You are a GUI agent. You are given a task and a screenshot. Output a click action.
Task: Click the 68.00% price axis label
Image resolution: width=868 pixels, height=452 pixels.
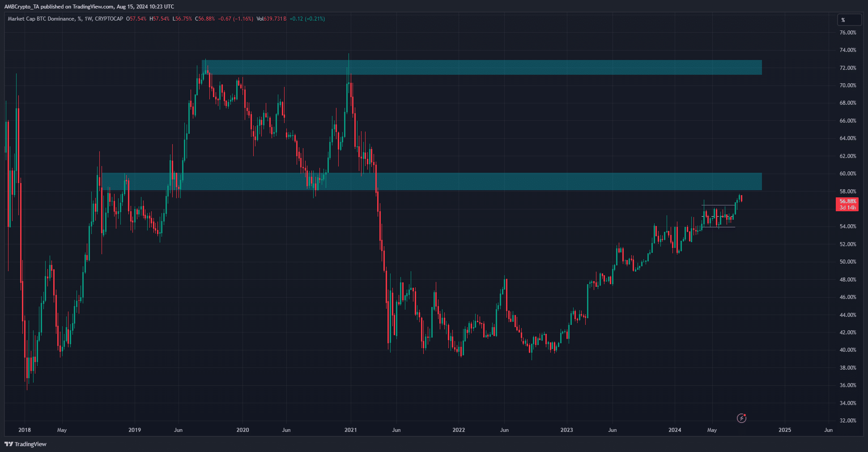pyautogui.click(x=848, y=103)
